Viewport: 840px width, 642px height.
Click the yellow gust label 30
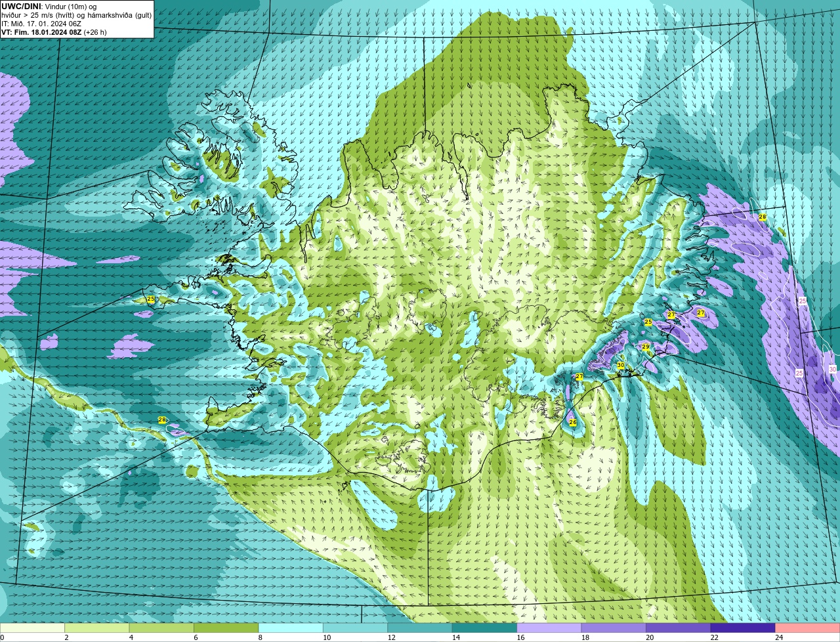[620, 365]
